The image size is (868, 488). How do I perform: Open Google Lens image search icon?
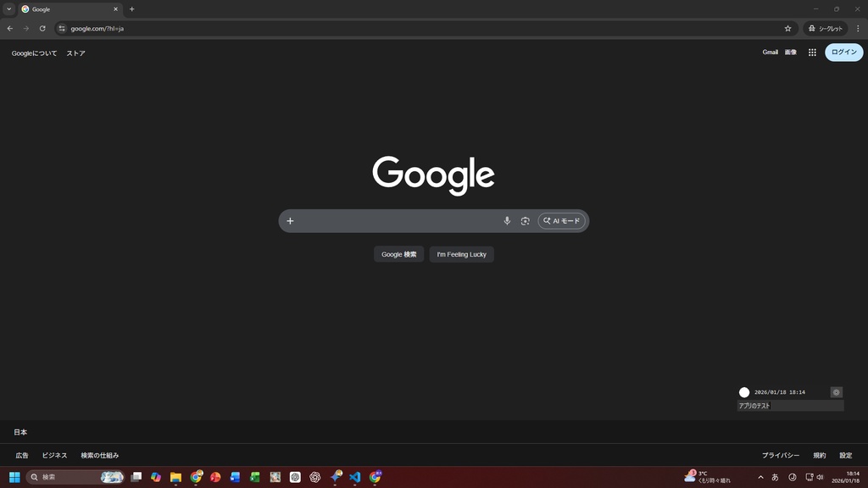pos(525,221)
